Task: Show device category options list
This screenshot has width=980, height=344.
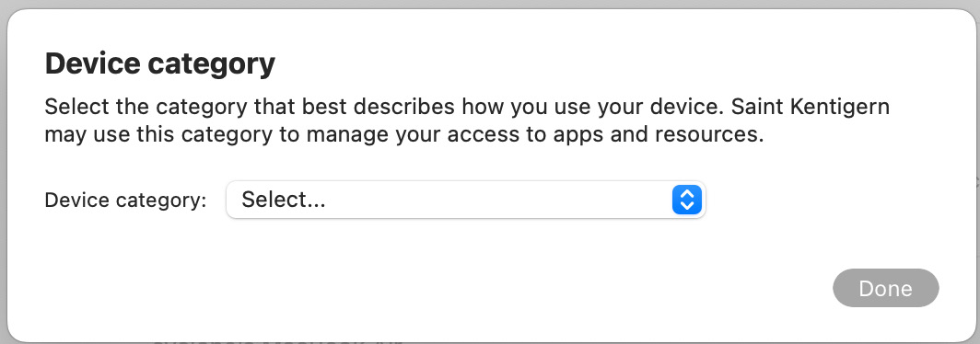Action: click(x=466, y=200)
